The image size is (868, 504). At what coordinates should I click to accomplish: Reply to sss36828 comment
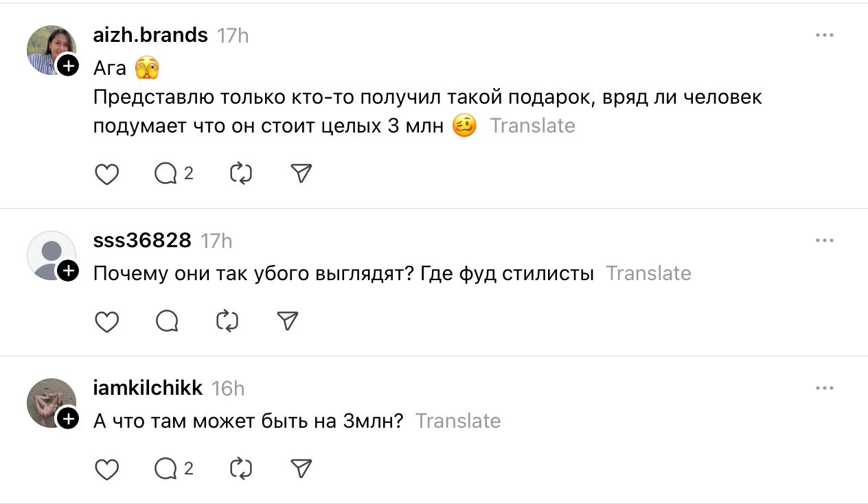tap(167, 321)
